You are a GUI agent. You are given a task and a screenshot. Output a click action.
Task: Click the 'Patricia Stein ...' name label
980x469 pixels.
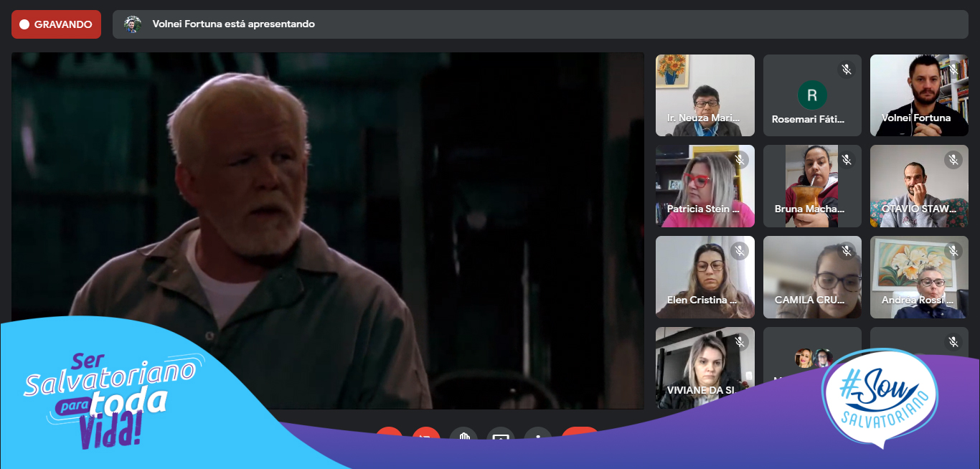703,209
